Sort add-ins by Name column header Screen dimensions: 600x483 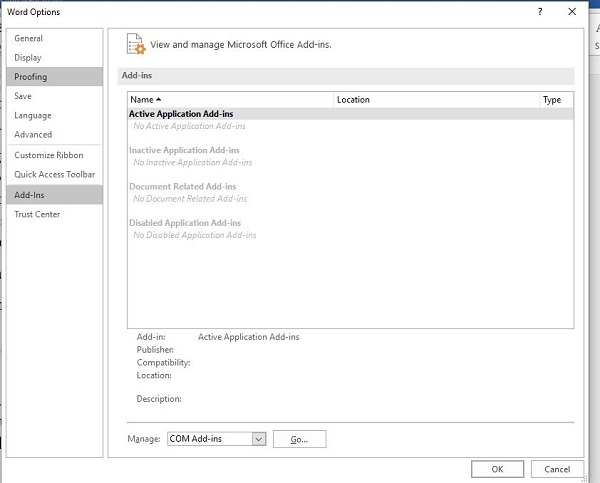pos(230,100)
